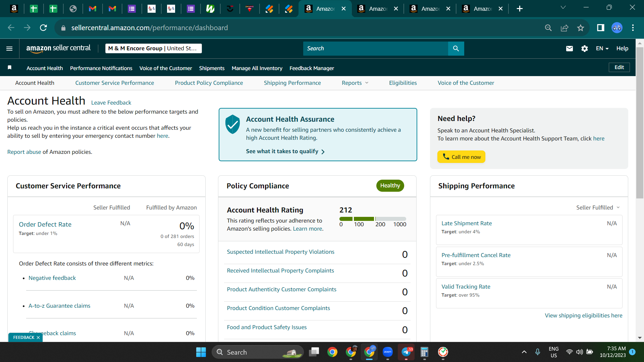This screenshot has height=362, width=644.
Task: Open the Windows Start button
Action: tap(201, 352)
